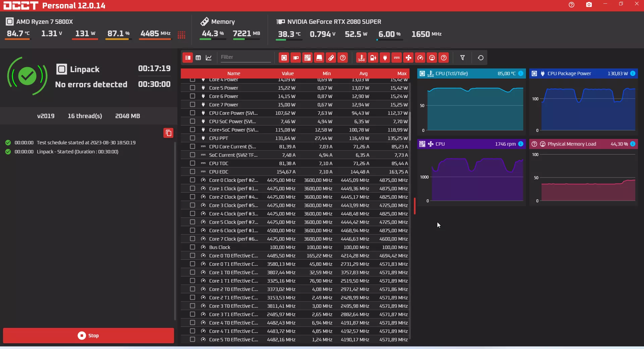
Task: Toggle the unknown sensor type filter
Action: pos(444,58)
